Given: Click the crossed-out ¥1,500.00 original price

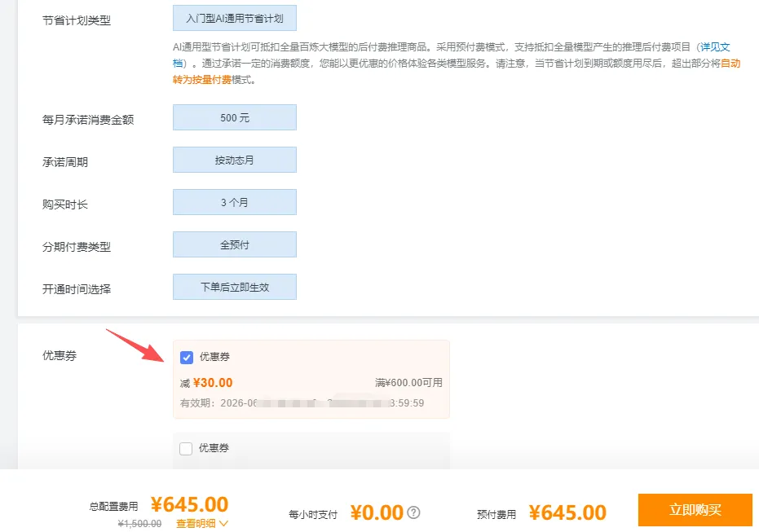Looking at the screenshot, I should point(140,524).
